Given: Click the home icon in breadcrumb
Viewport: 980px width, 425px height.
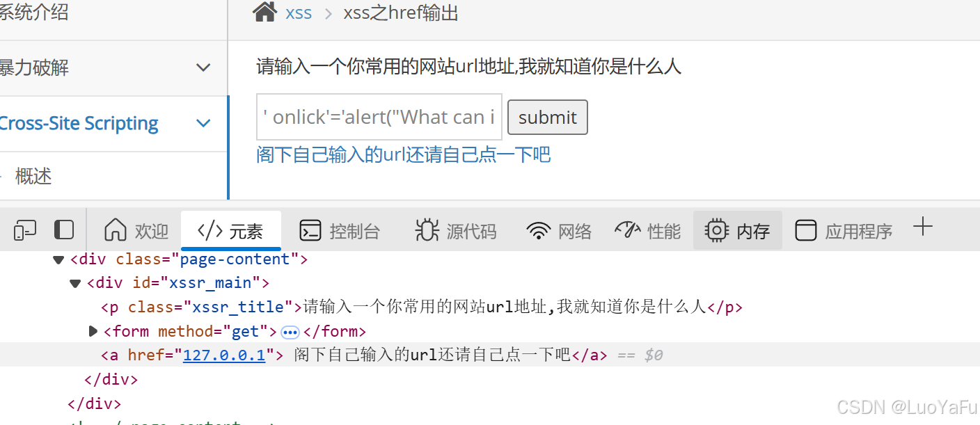Looking at the screenshot, I should (264, 12).
